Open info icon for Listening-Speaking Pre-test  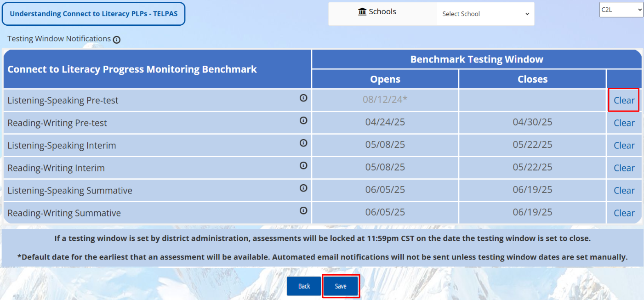(303, 98)
